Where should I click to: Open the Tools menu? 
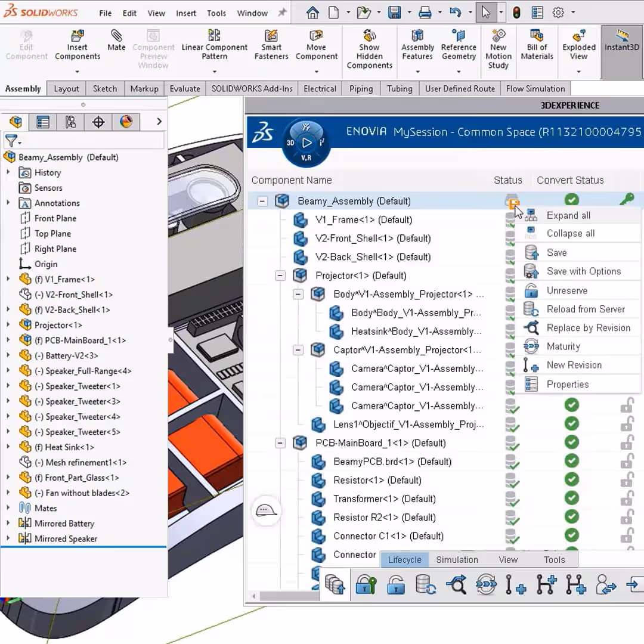click(216, 13)
